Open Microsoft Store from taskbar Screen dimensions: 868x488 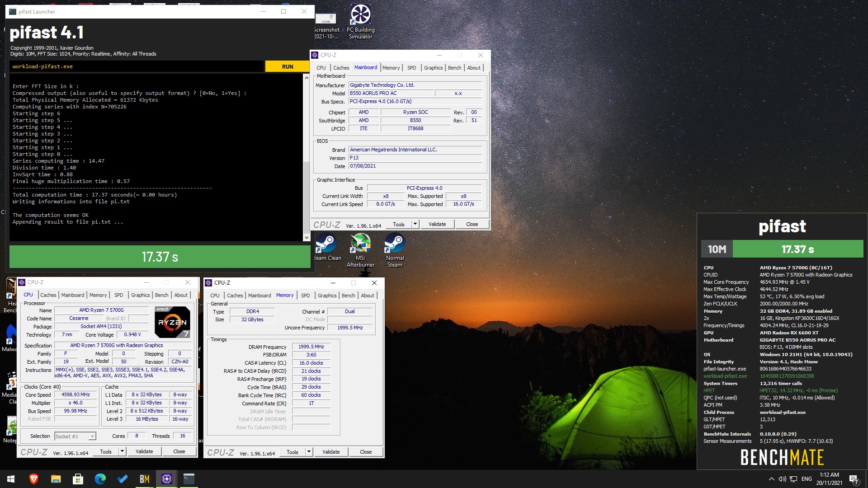coord(78,479)
